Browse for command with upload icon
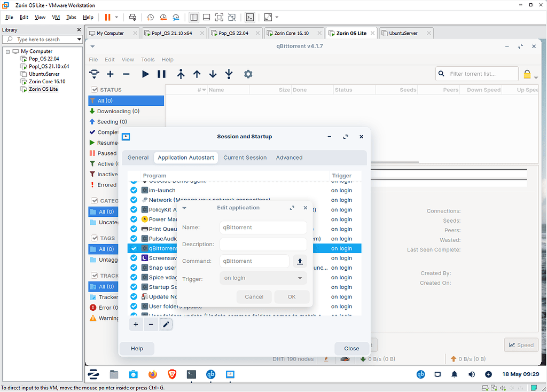 tap(300, 261)
